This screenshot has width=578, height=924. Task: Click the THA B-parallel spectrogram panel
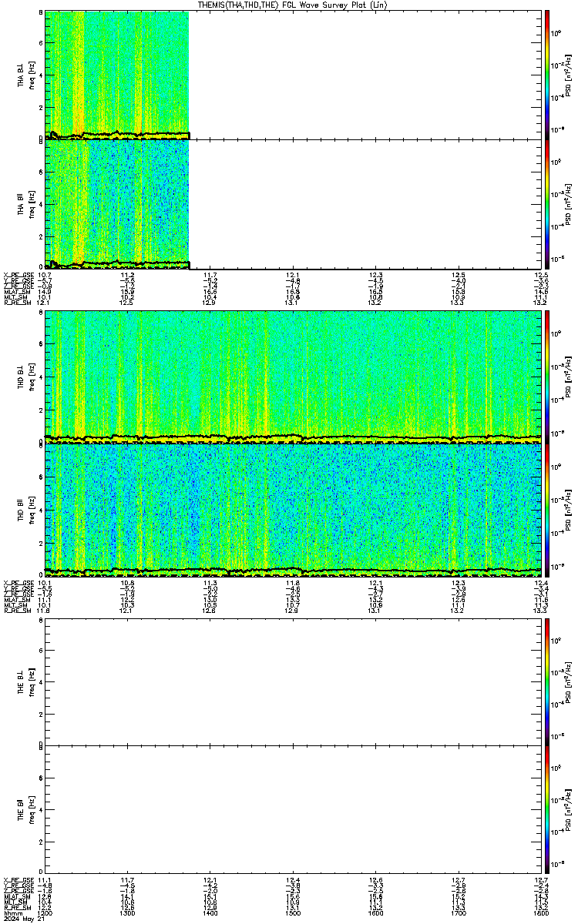294,204
